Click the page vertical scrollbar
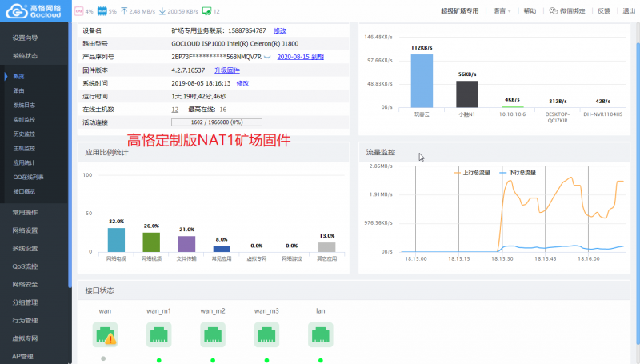 click(638, 192)
